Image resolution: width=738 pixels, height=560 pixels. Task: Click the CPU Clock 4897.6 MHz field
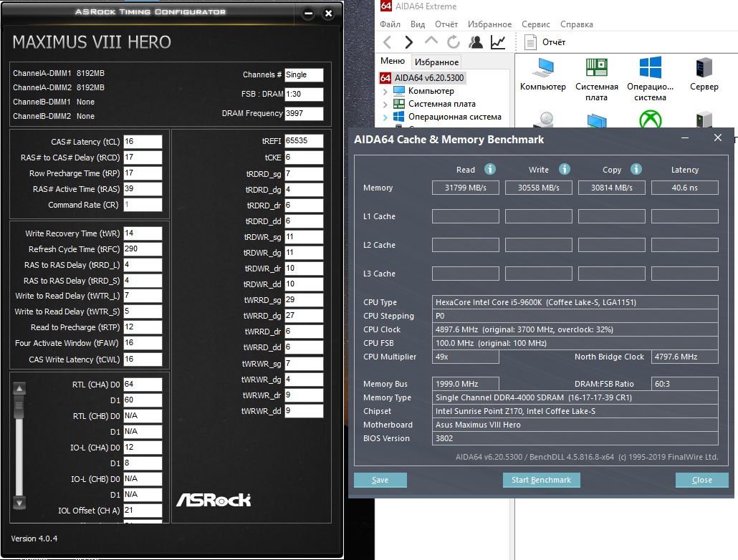pyautogui.click(x=575, y=329)
